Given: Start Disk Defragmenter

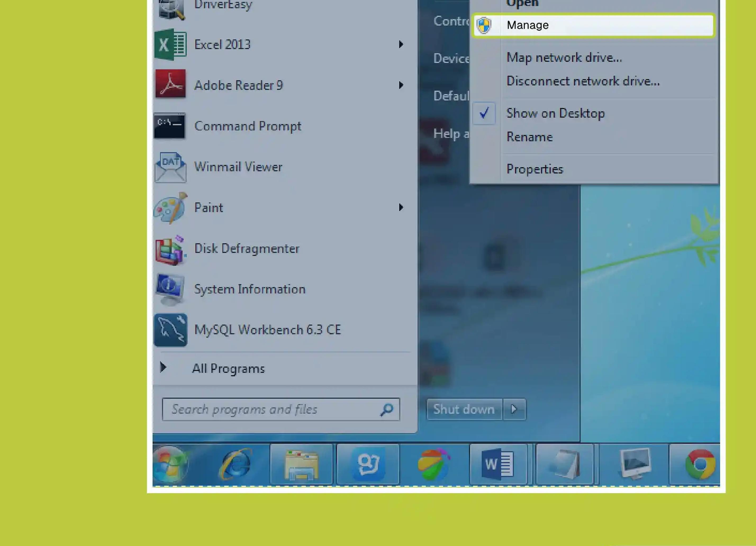Looking at the screenshot, I should coord(247,248).
